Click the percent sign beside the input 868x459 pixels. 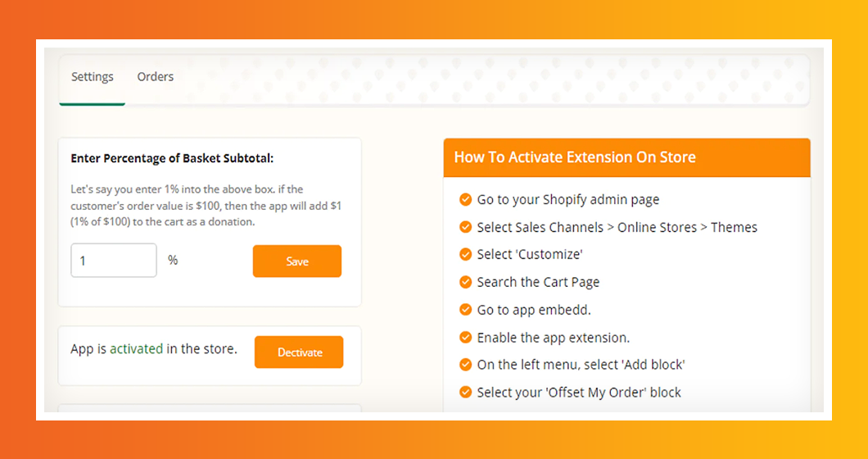point(173,261)
